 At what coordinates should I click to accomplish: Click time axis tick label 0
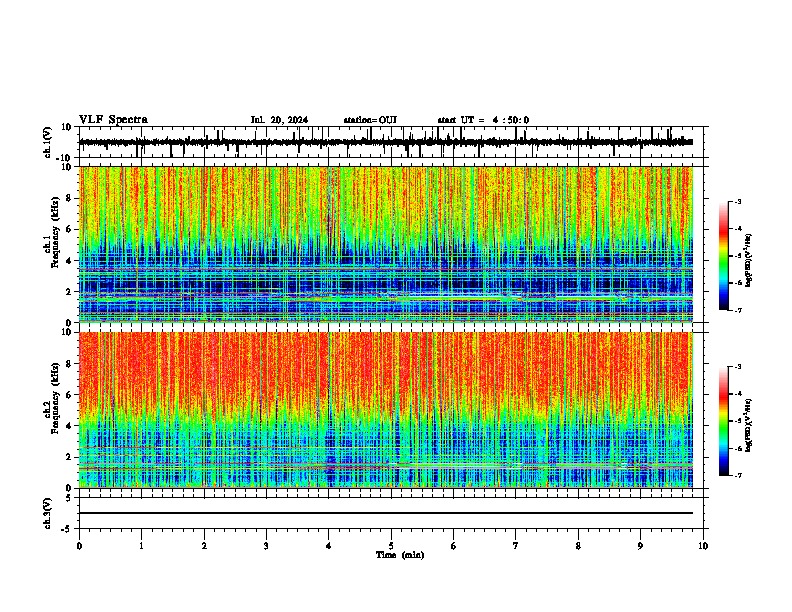point(79,546)
